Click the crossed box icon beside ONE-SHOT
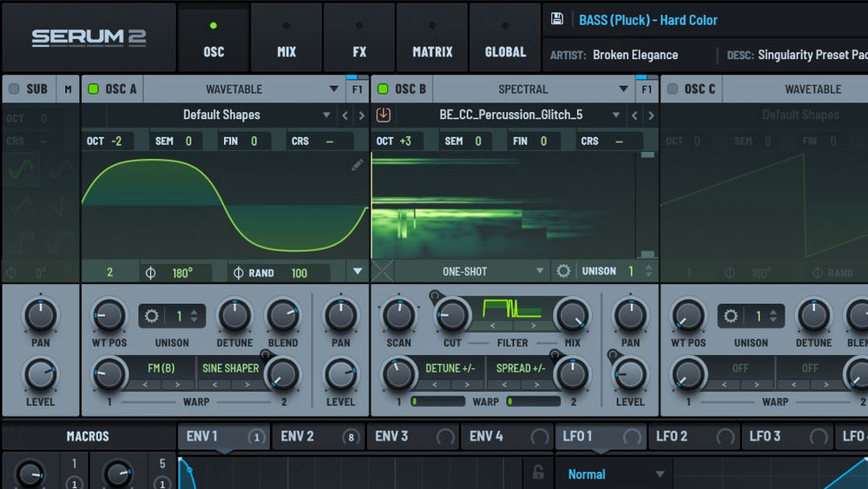This screenshot has width=868, height=489. coord(383,271)
